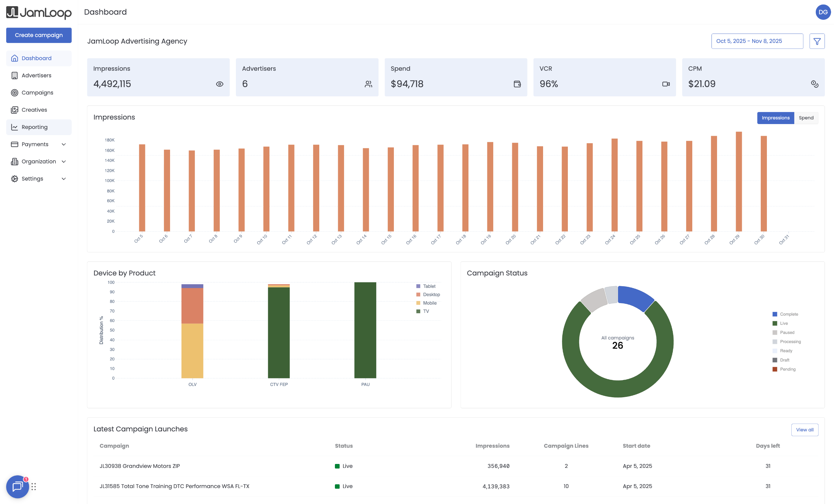
Task: Click View all campaign launches
Action: (804, 429)
